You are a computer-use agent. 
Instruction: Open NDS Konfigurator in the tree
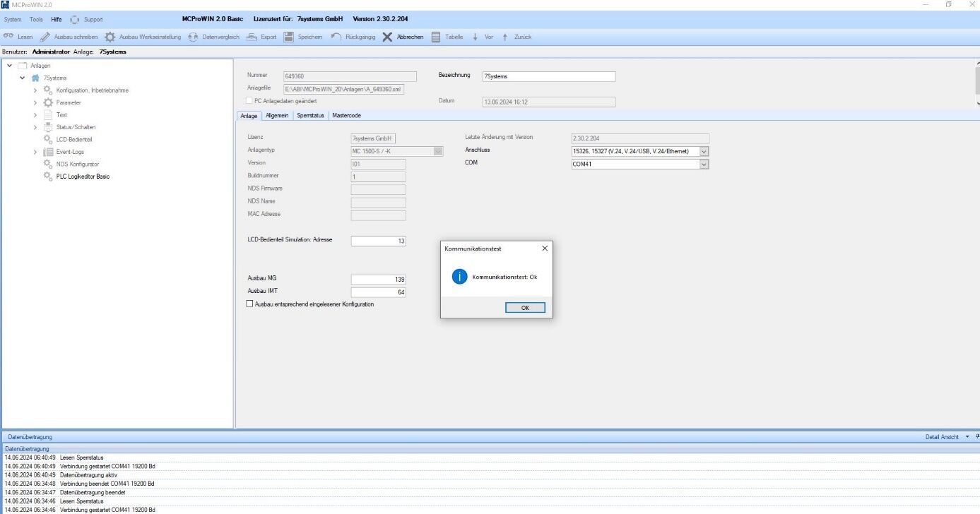(x=78, y=164)
